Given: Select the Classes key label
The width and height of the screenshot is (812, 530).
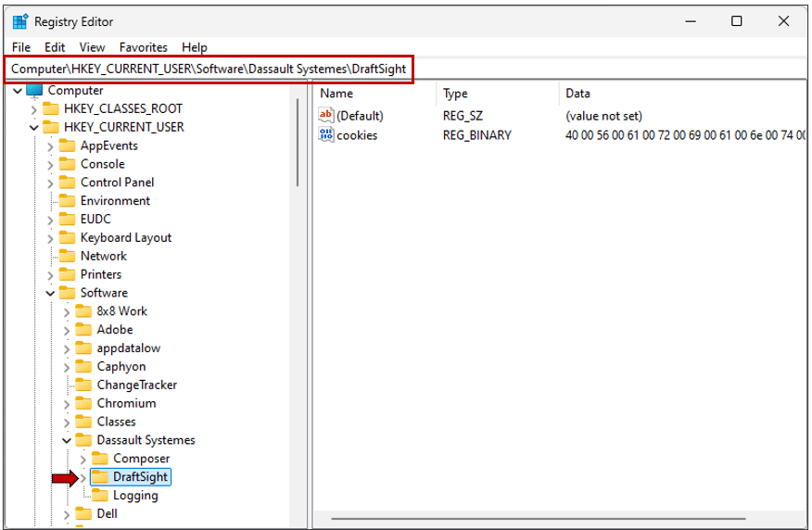Looking at the screenshot, I should point(116,422).
